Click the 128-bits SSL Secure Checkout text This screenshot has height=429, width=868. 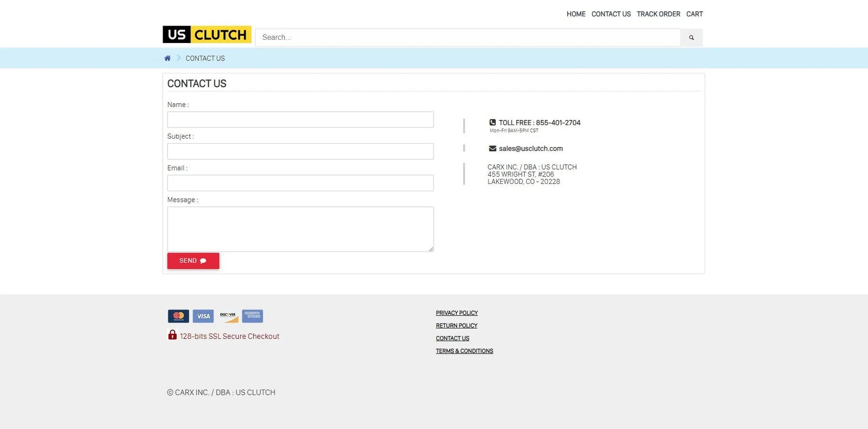pyautogui.click(x=229, y=336)
